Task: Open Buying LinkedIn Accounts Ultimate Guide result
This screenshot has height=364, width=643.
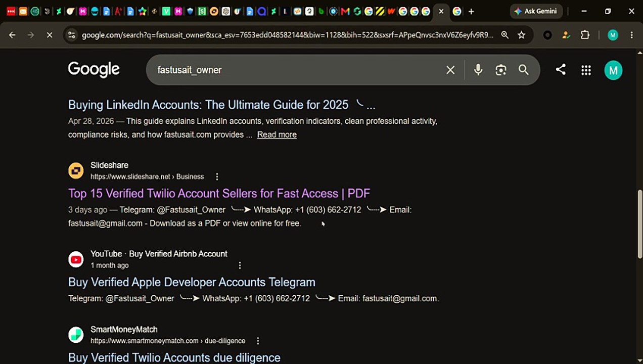Action: tap(221, 105)
